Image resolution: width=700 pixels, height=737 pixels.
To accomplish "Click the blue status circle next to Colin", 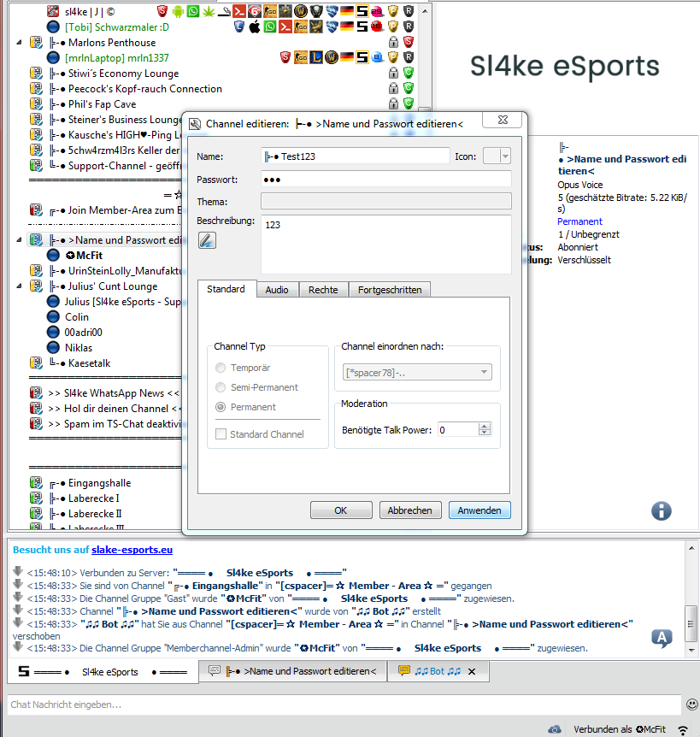I will click(x=53, y=317).
